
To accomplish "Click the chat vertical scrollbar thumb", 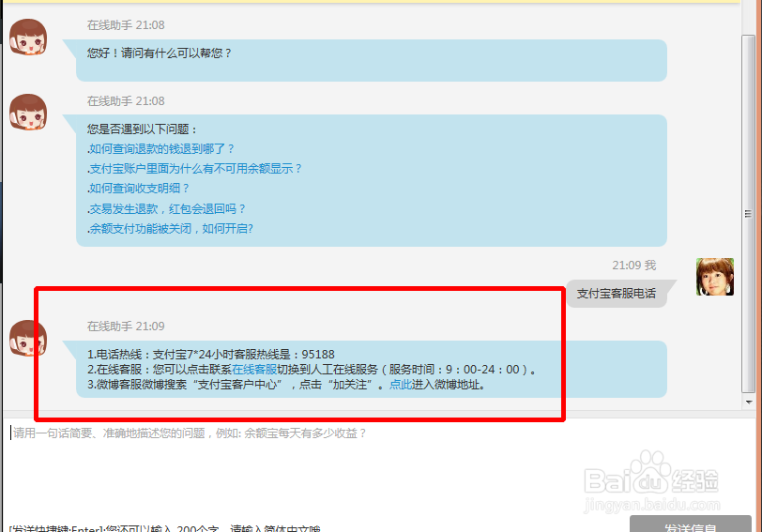I will click(x=749, y=214).
